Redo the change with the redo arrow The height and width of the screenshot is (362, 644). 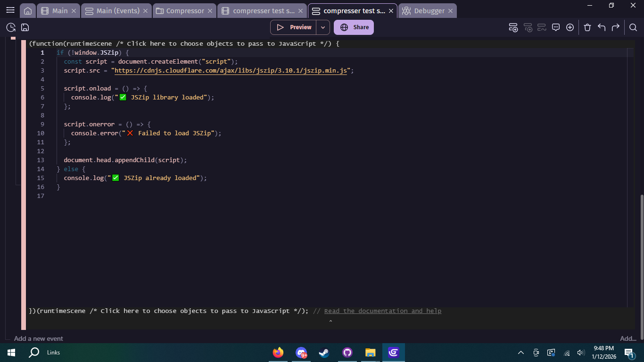(616, 27)
